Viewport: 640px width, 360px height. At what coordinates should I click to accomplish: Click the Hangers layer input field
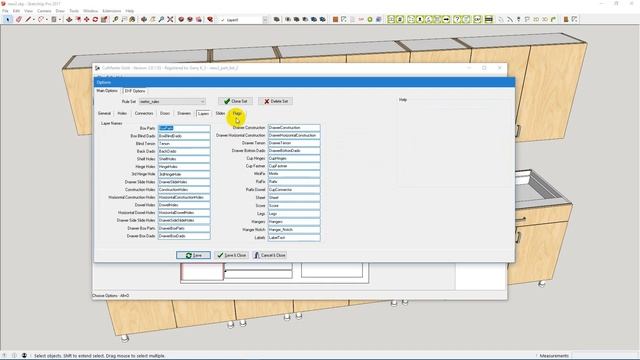294,222
